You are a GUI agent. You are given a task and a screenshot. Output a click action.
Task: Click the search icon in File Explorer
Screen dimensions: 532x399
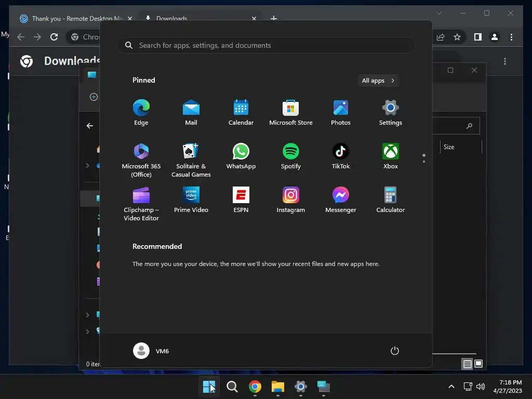click(469, 126)
